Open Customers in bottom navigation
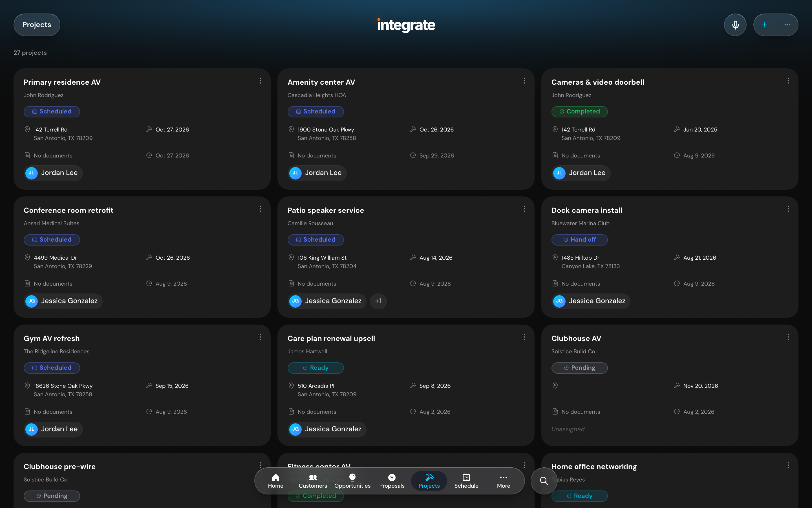Image resolution: width=812 pixels, height=508 pixels. [313, 481]
